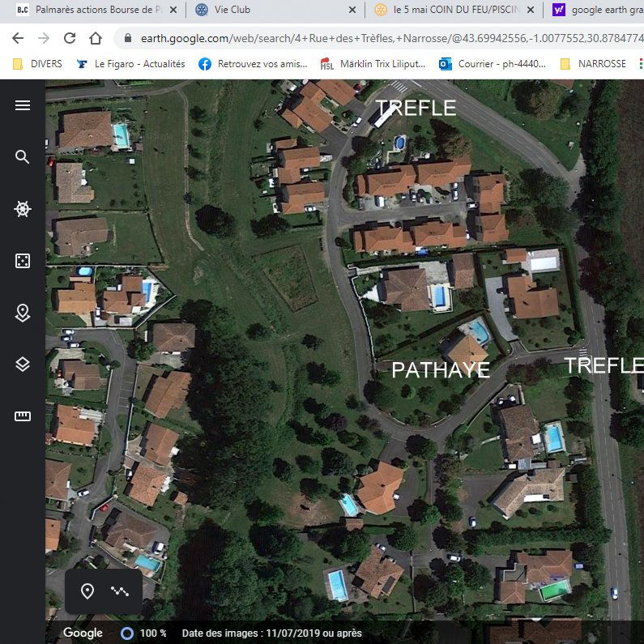The width and height of the screenshot is (644, 644).
Task: Open the Google Earth search tool
Action: [23, 157]
